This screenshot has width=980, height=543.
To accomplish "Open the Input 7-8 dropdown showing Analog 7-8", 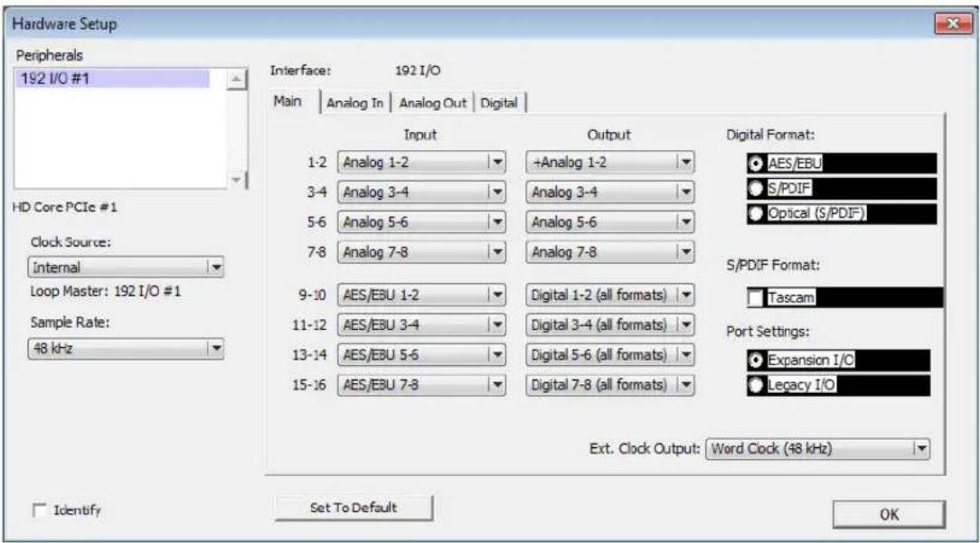I will 422,252.
